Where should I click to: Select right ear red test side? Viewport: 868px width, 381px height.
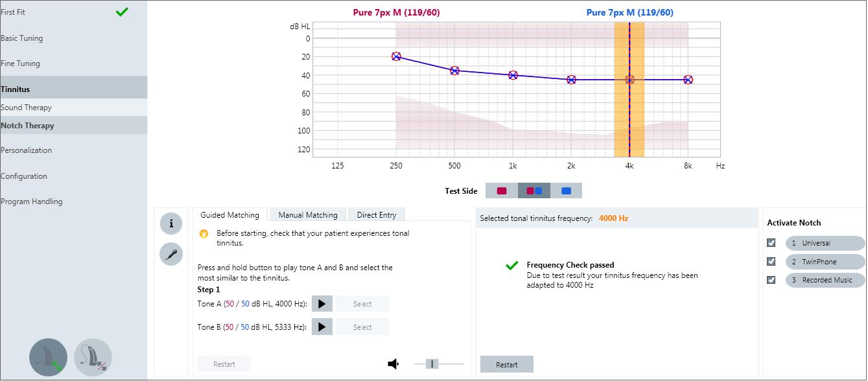pos(502,190)
